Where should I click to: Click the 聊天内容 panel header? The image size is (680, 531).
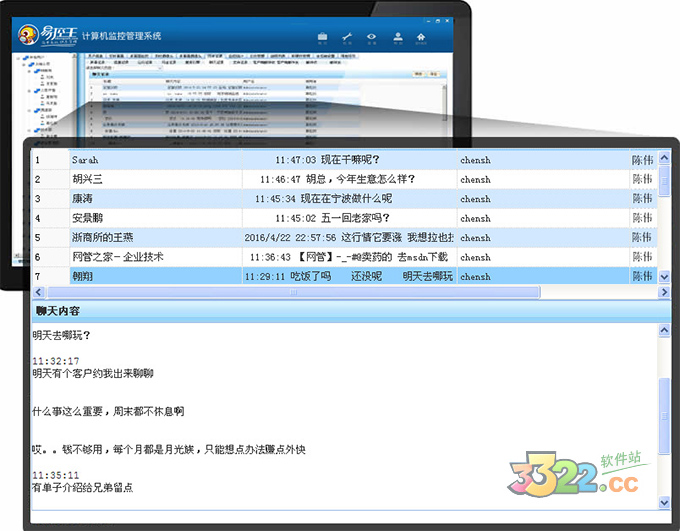(x=351, y=311)
